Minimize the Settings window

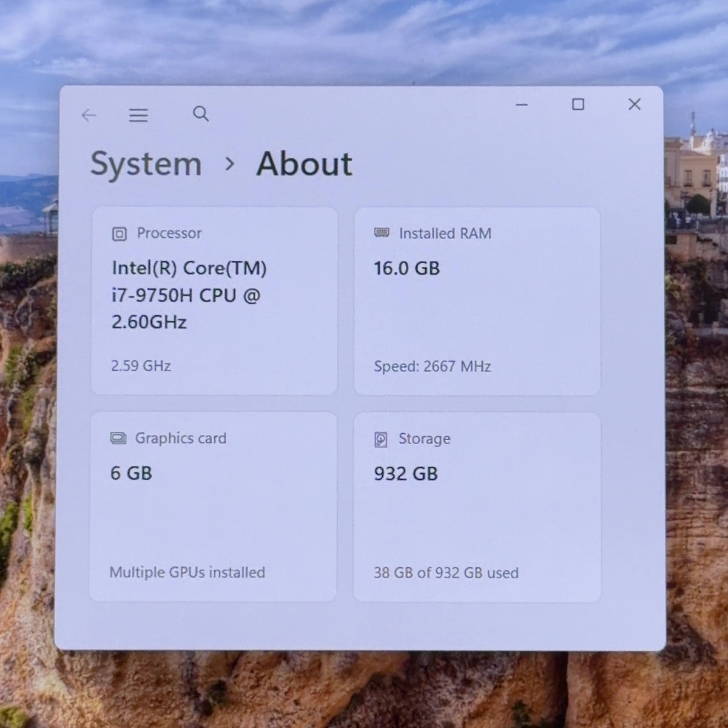point(522,104)
